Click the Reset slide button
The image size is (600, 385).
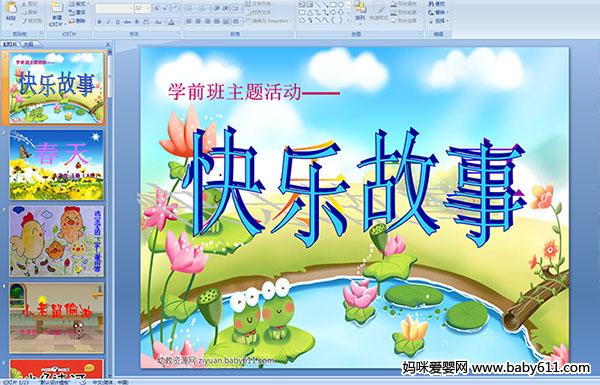point(78,13)
